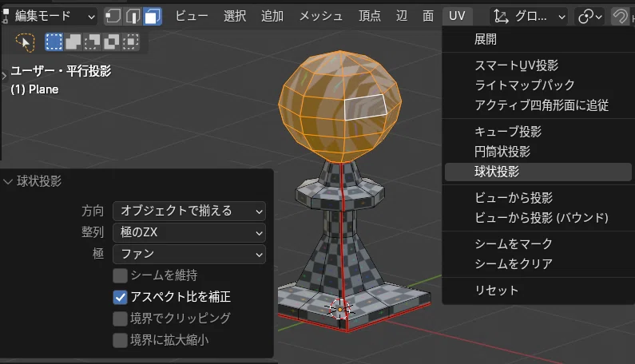Choose the intersect selection mode icon

pos(131,42)
